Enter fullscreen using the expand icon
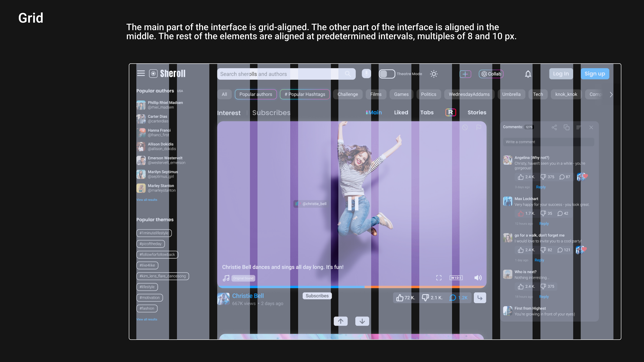This screenshot has width=644, height=362. pyautogui.click(x=439, y=278)
